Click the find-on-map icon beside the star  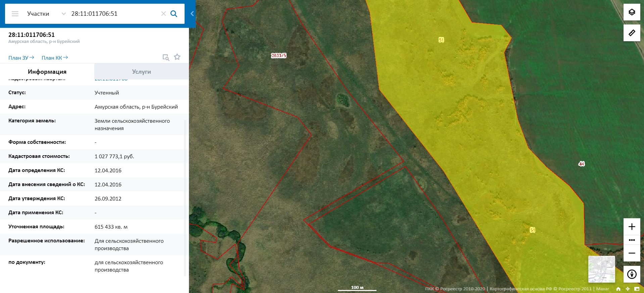pyautogui.click(x=166, y=57)
